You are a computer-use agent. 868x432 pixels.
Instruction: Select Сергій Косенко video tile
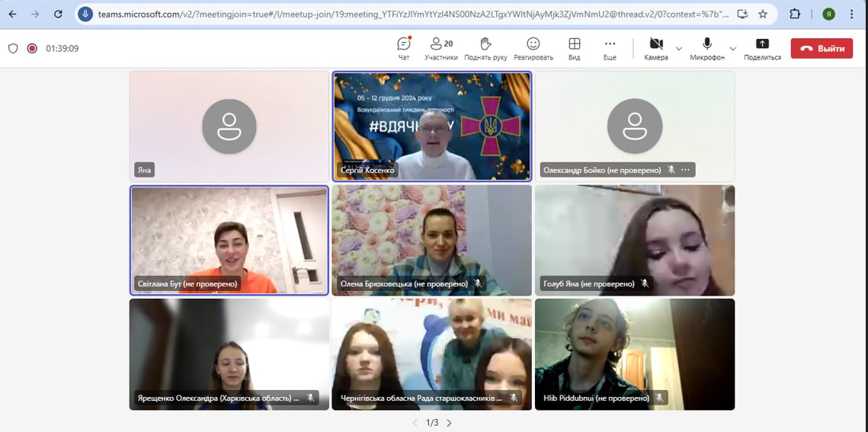tap(431, 126)
